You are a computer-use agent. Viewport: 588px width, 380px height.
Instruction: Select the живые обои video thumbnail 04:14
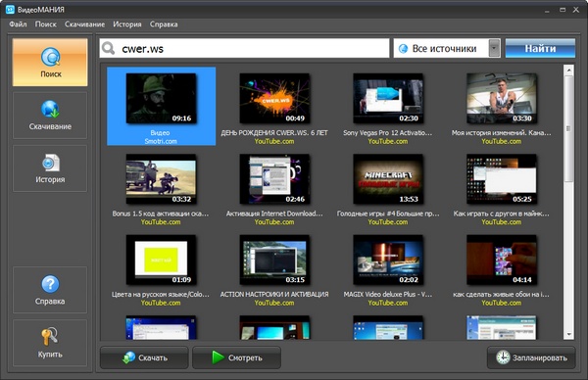(x=502, y=260)
